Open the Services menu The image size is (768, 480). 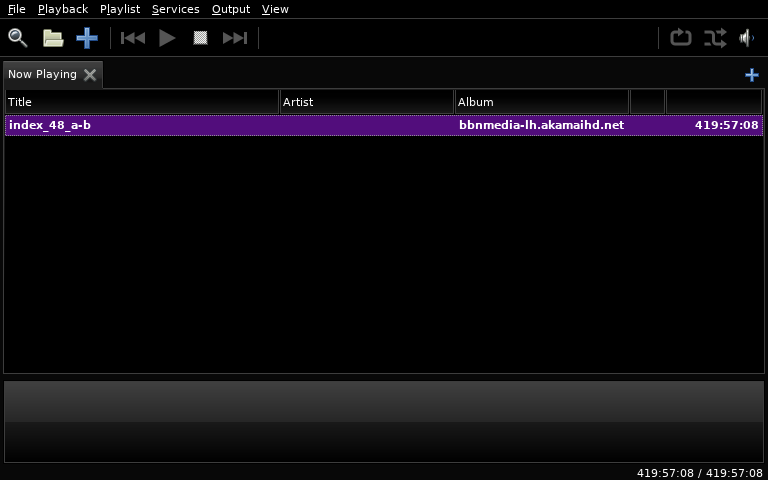(176, 9)
